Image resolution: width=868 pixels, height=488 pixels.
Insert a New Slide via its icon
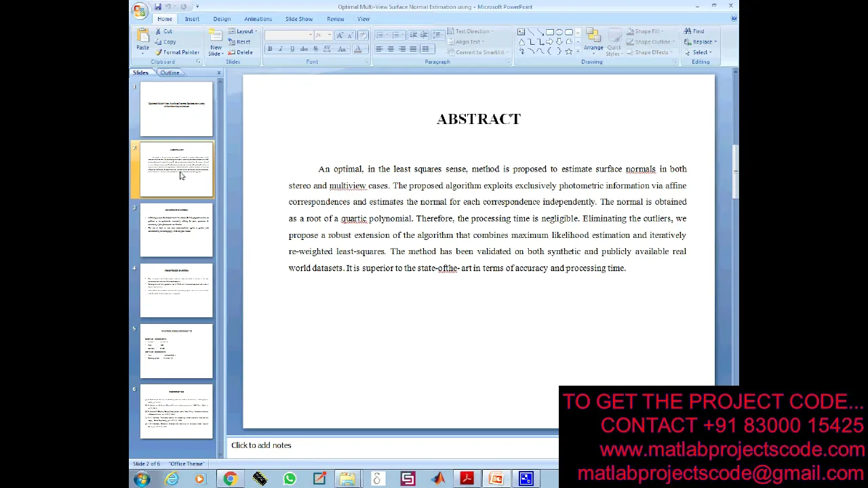tap(216, 35)
